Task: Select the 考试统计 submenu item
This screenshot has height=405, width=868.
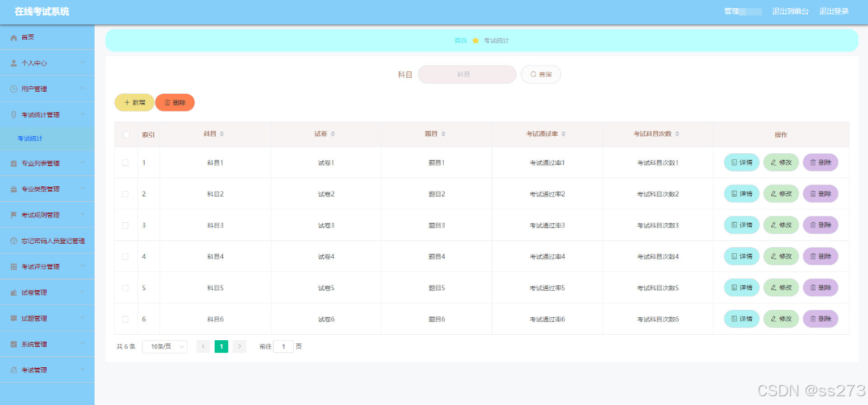Action: [x=47, y=138]
